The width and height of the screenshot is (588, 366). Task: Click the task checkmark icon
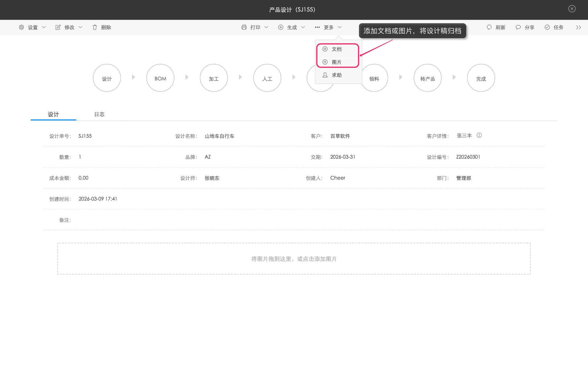pos(547,27)
